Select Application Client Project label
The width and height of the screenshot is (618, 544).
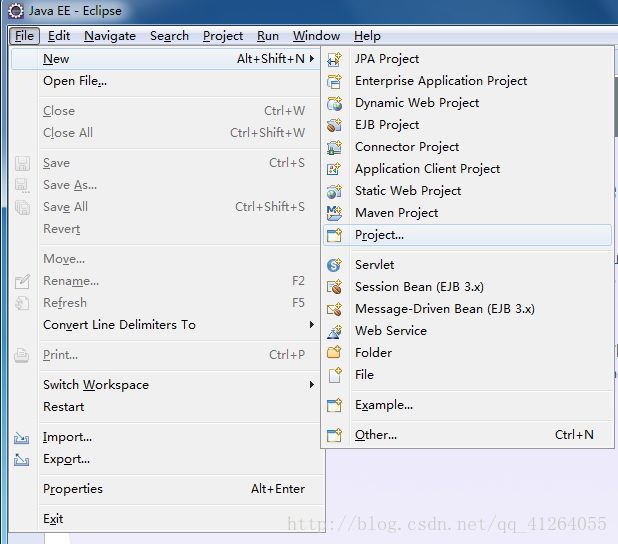pyautogui.click(x=427, y=169)
